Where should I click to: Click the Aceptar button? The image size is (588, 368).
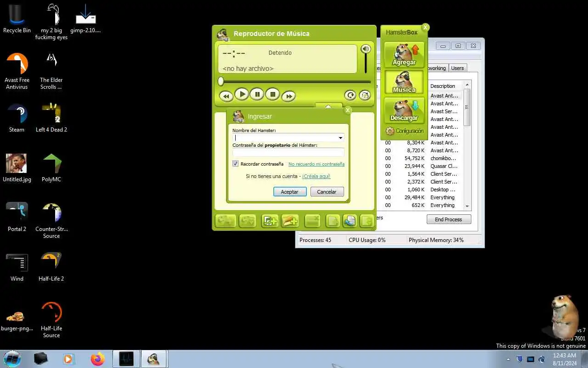point(290,192)
